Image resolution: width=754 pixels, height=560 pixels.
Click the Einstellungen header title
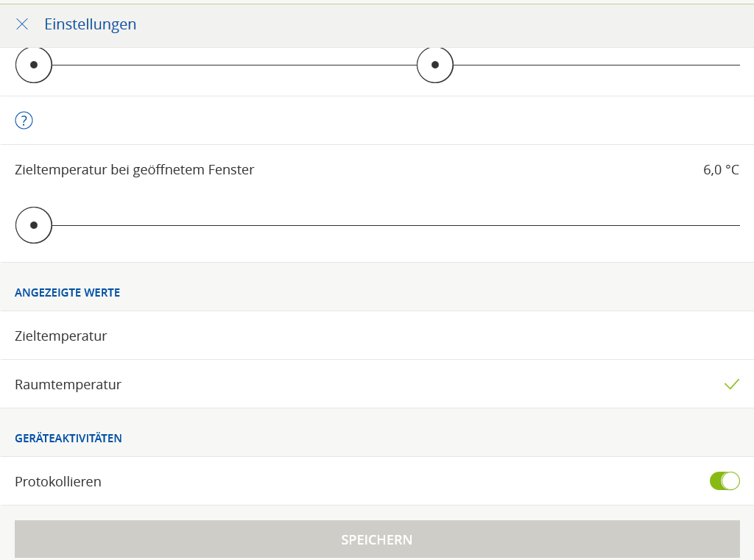coord(90,24)
